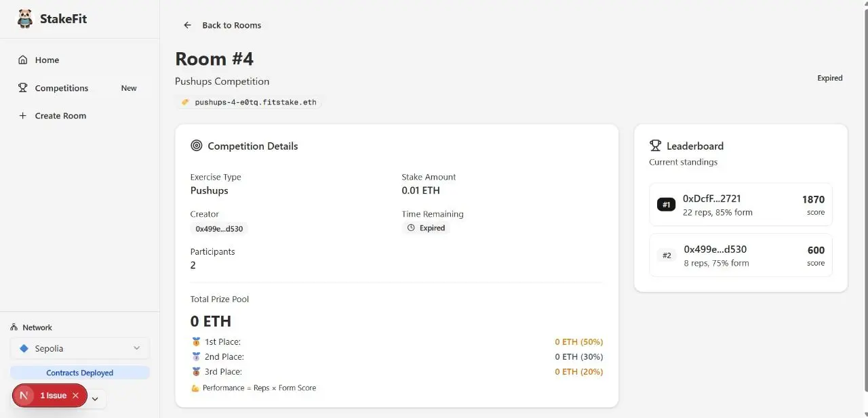Dismiss the 1 Issue badge with X
The width and height of the screenshot is (868, 418).
click(75, 396)
